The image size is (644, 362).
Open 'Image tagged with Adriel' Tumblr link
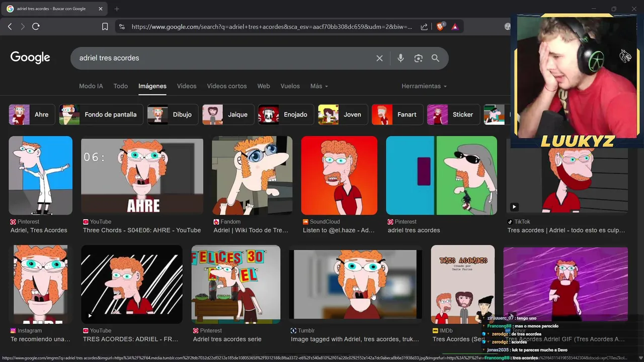point(355,339)
